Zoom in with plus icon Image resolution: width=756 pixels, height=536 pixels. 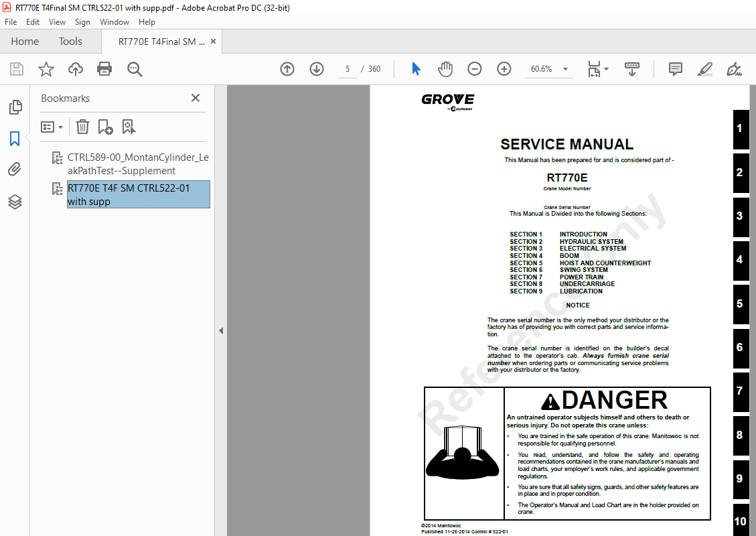(504, 69)
